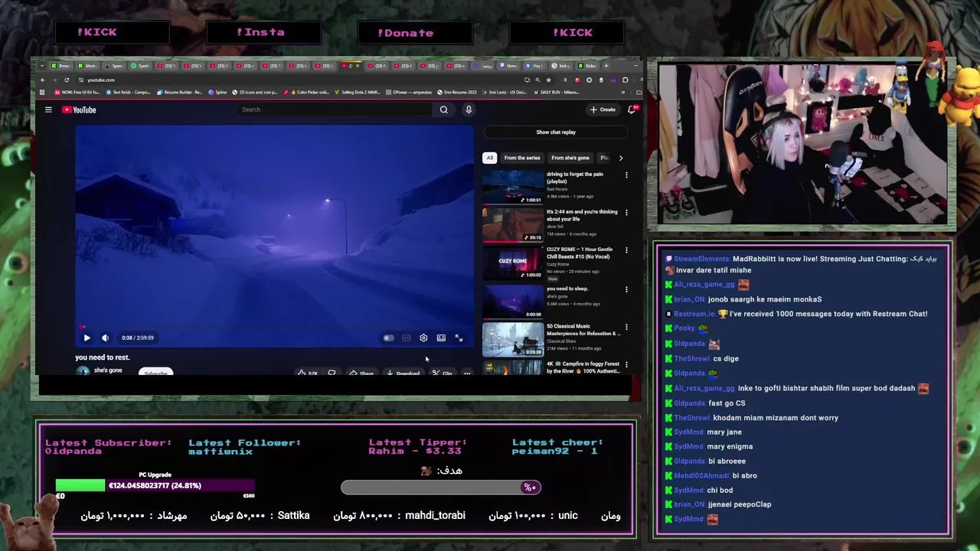Screen dimensions: 980x551
Task: Click Show chat replay
Action: (x=556, y=132)
